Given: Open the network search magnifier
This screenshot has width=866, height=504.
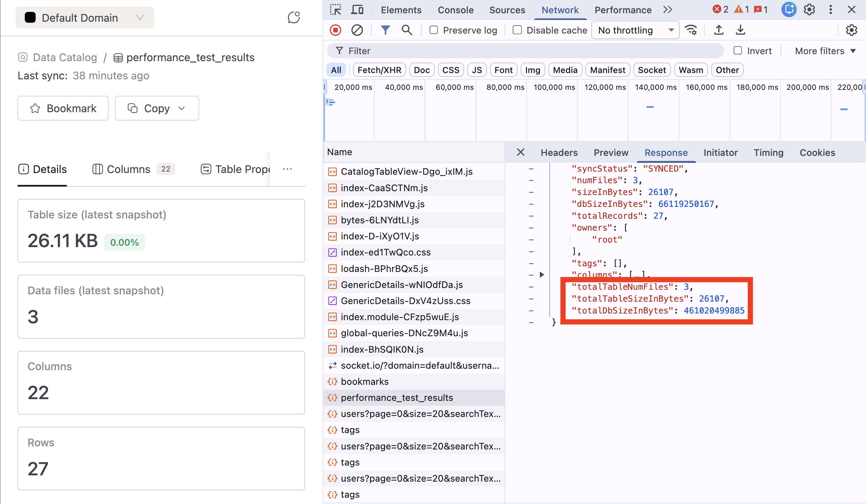Looking at the screenshot, I should (407, 30).
